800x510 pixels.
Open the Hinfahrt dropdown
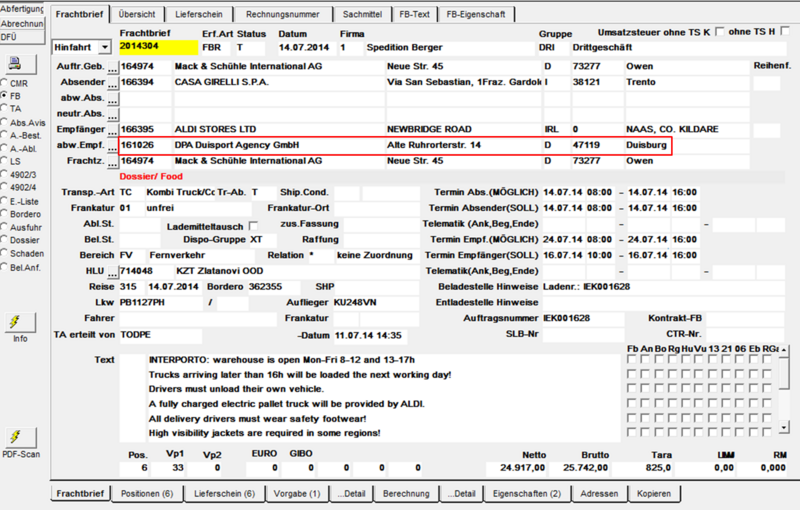point(105,47)
